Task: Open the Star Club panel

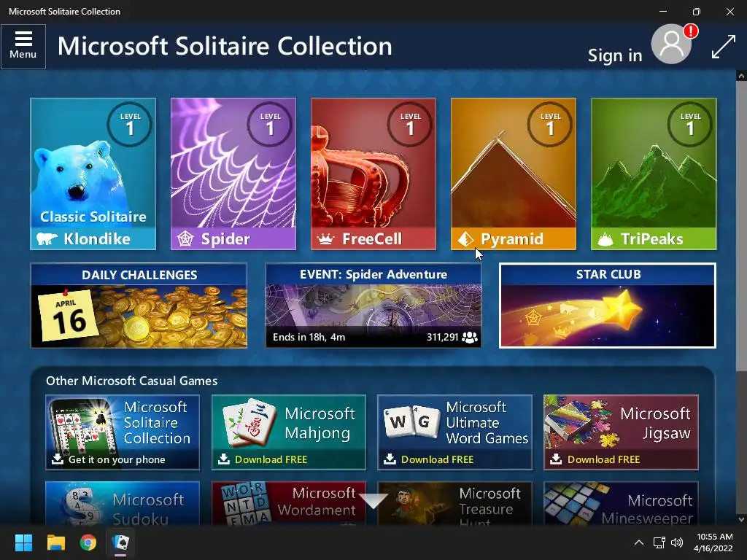Action: (x=608, y=306)
